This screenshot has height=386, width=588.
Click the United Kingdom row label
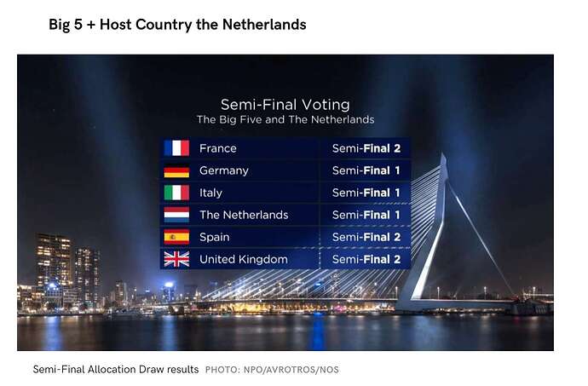[x=244, y=259]
